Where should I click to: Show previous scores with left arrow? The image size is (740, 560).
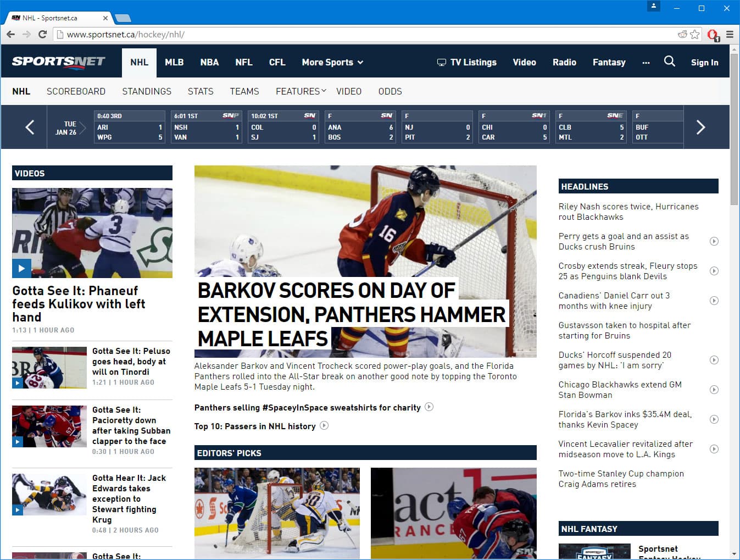pyautogui.click(x=30, y=127)
